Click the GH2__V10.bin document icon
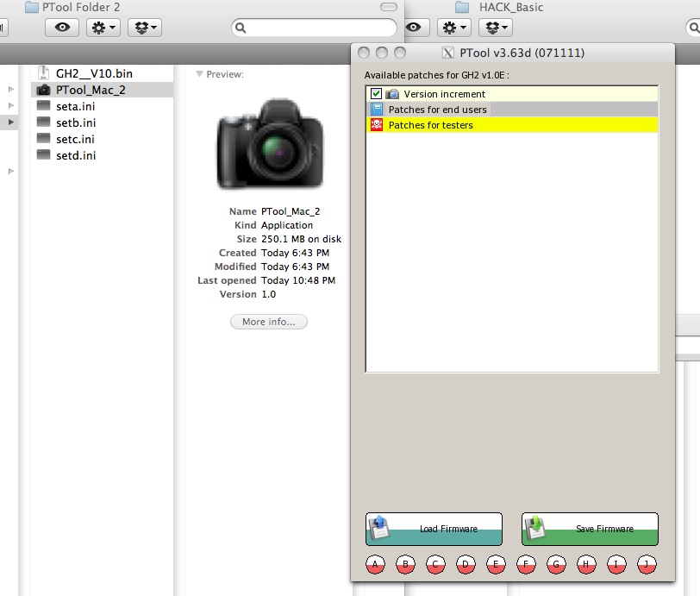Image resolution: width=700 pixels, height=596 pixels. 43,72
